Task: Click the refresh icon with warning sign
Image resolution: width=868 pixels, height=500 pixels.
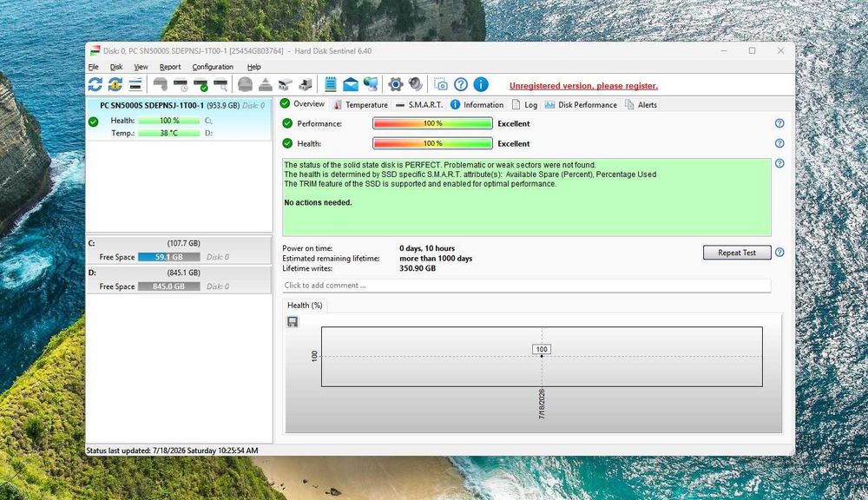Action: (x=115, y=84)
